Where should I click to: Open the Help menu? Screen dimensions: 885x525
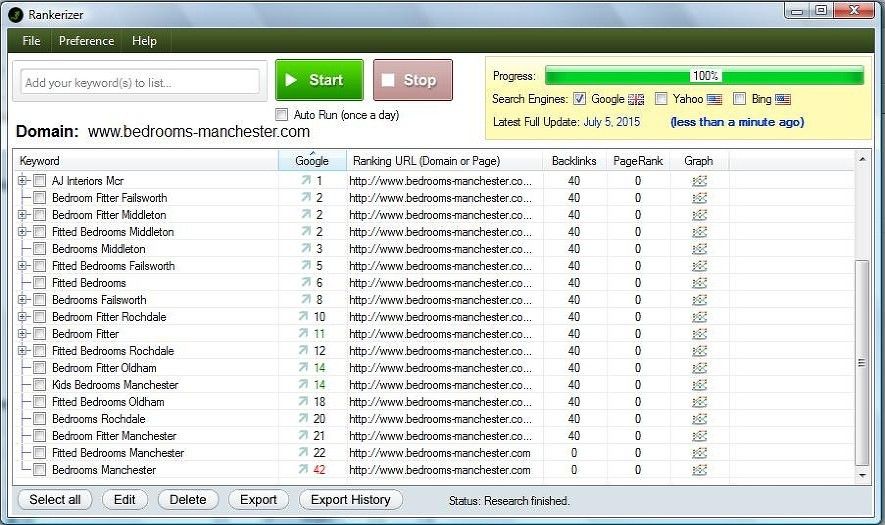(x=144, y=41)
